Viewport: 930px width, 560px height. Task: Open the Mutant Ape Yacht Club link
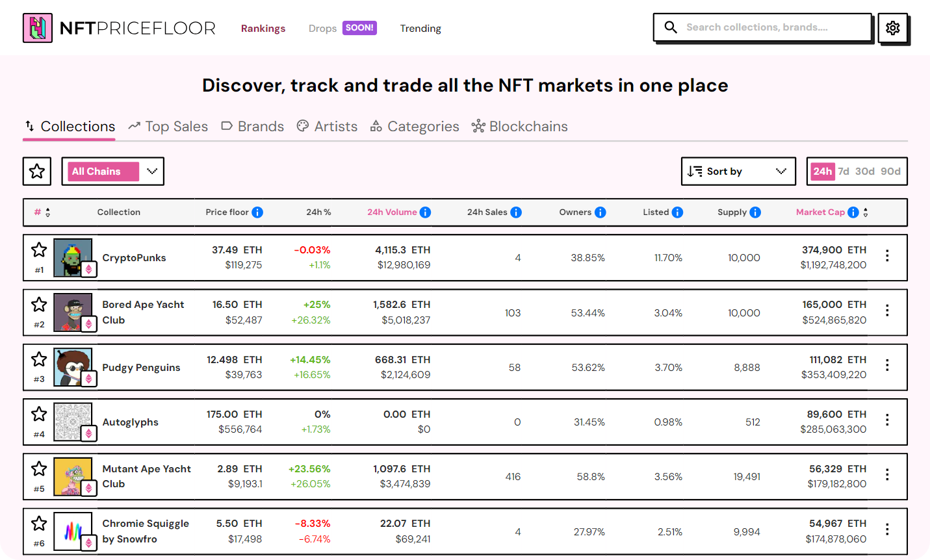[x=146, y=476]
